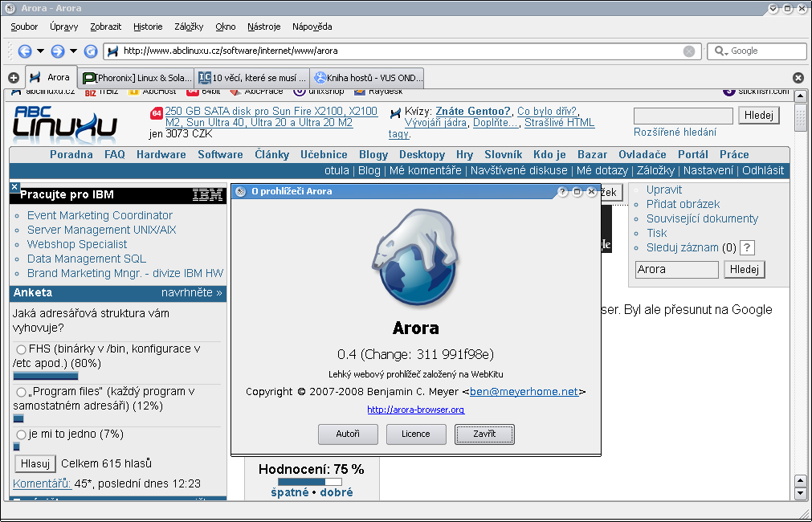The height and width of the screenshot is (522, 812).
Task: Rate the software as dobré
Action: click(x=336, y=492)
